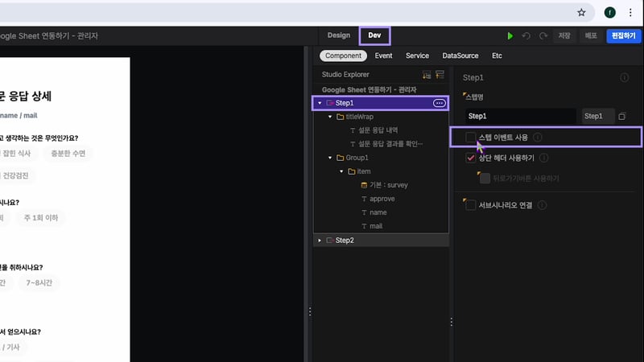644x362 pixels.
Task: Click the second tree layout icon in Studio Explorer
Action: tap(440, 75)
